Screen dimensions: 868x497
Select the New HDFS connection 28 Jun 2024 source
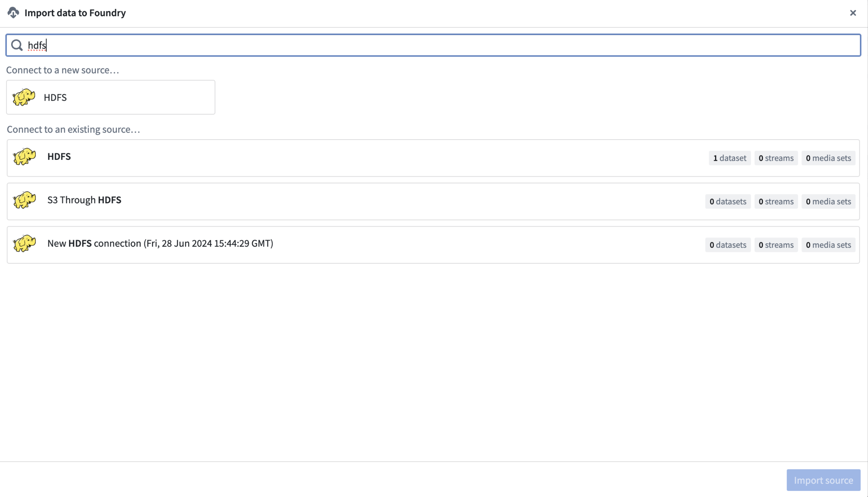433,245
